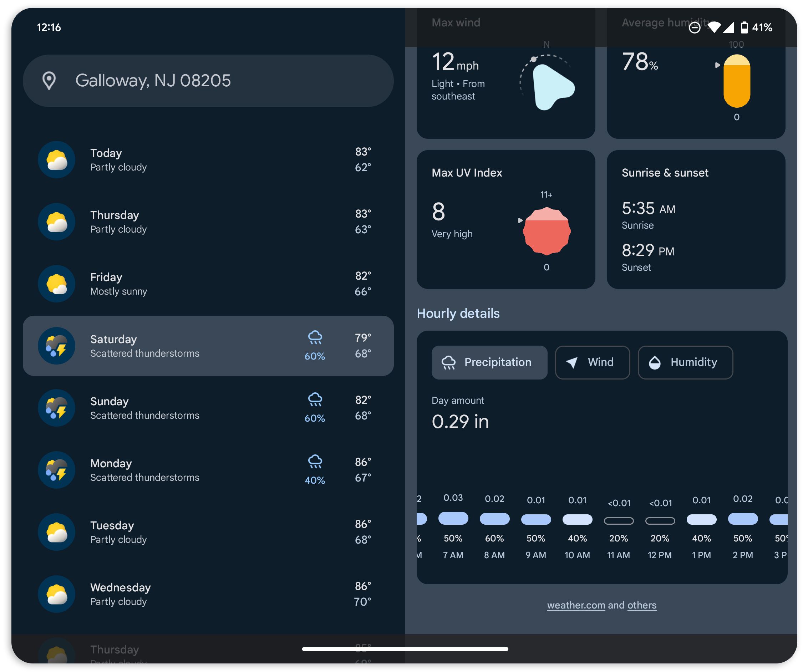Select Tuesday's partly cloudy forecast
Screen dimensions: 808x672
click(208, 532)
